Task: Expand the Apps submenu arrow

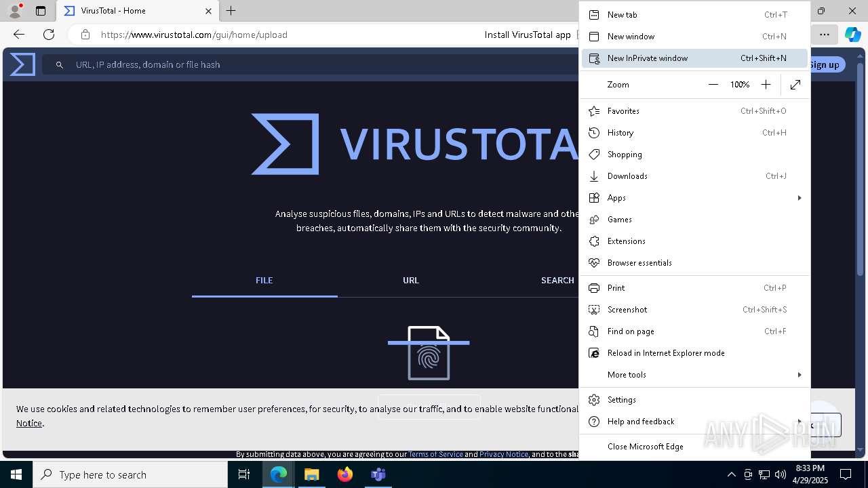Action: [800, 198]
